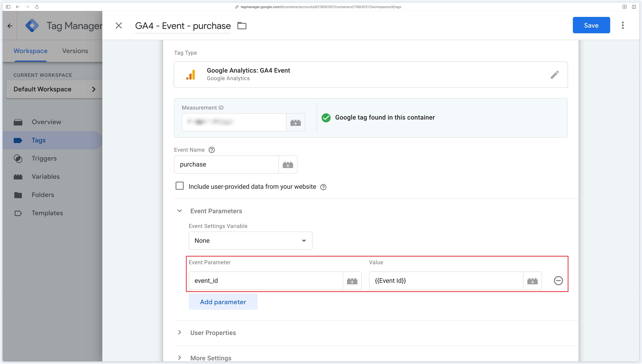Expand the User Properties section
642x364 pixels.
[x=180, y=332]
